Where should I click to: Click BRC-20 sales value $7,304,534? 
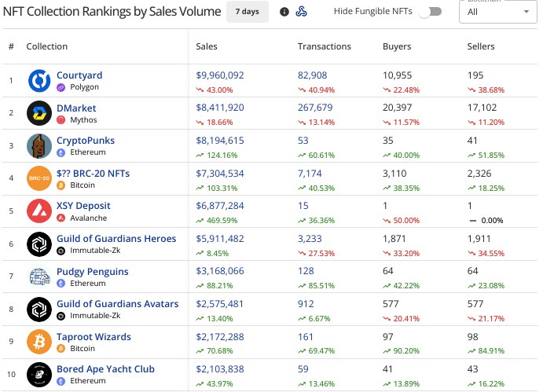[220, 173]
